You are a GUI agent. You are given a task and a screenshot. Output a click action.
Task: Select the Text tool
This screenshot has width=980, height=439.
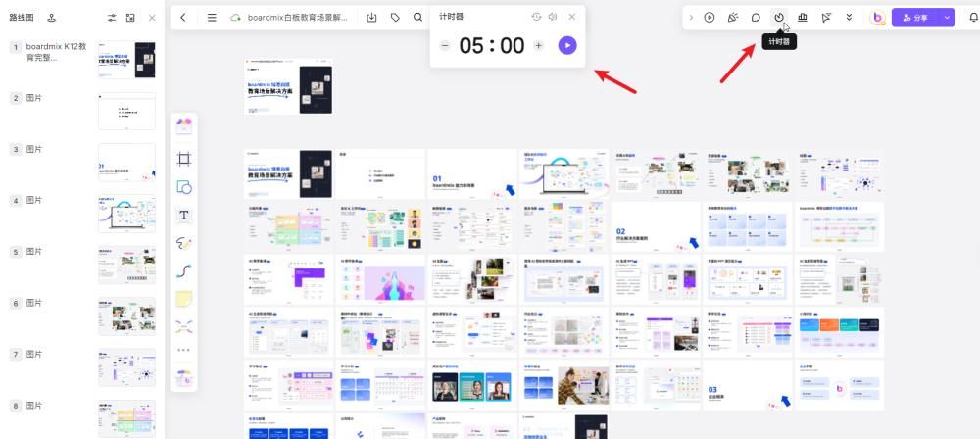point(184,216)
